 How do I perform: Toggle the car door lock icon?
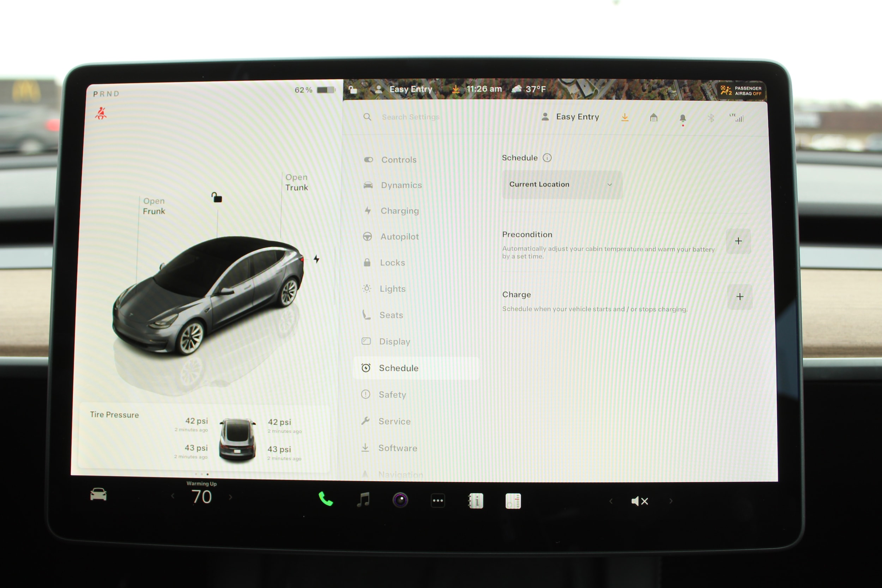(x=217, y=197)
